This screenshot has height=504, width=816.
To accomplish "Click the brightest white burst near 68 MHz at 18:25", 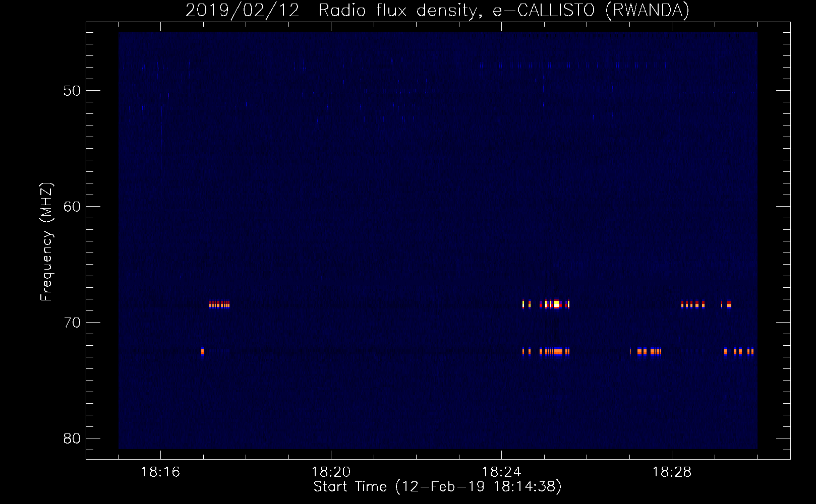I will (x=556, y=304).
